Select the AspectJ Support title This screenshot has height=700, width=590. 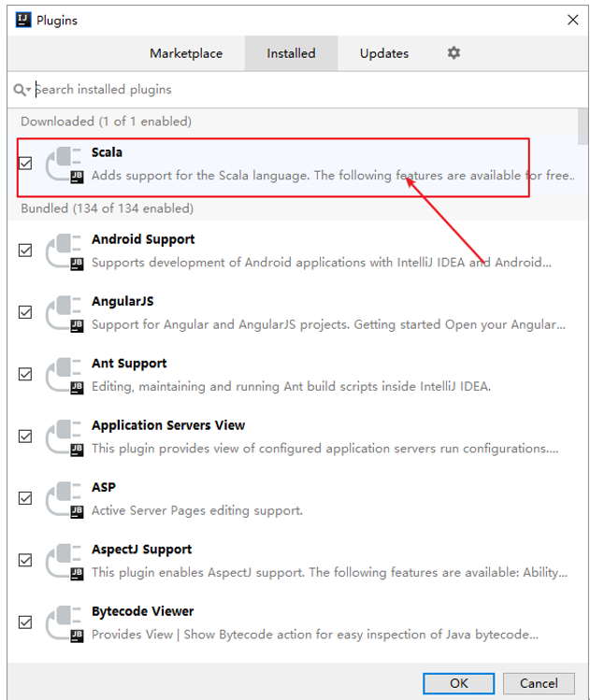(141, 550)
